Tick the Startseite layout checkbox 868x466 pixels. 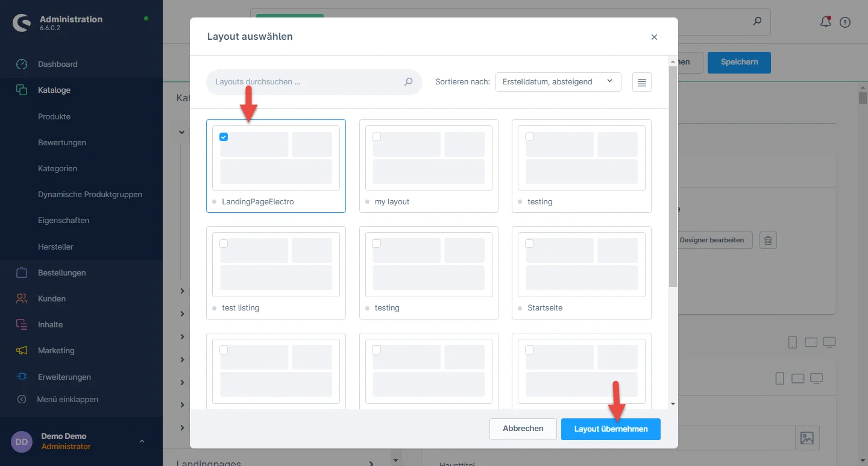[x=529, y=244]
